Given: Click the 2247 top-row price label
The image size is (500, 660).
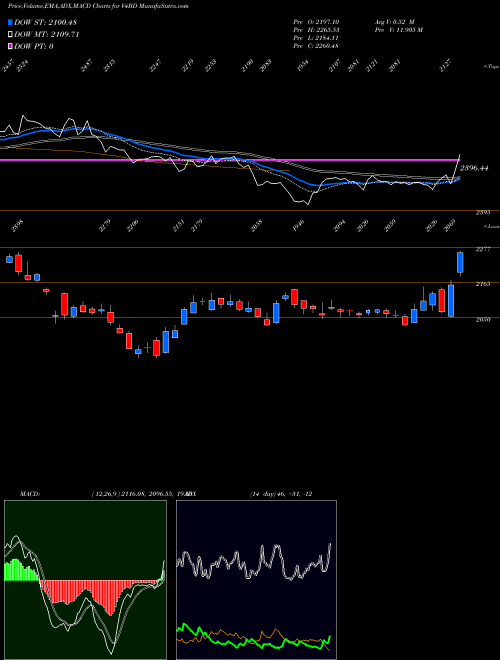Looking at the screenshot, I should 155,66.
